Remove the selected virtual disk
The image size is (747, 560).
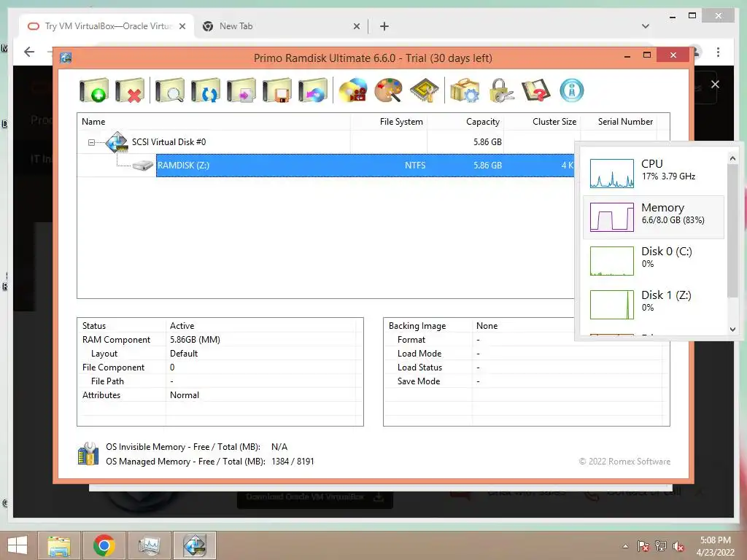[130, 90]
